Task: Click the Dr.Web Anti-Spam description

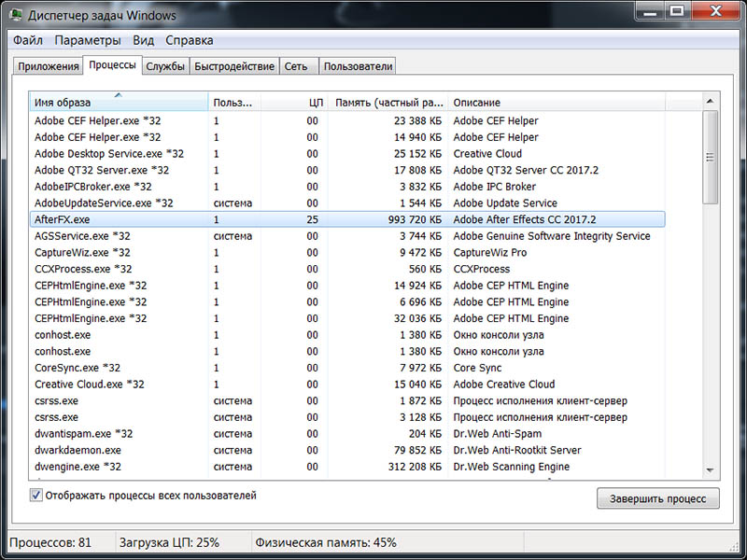Action: pyautogui.click(x=498, y=434)
